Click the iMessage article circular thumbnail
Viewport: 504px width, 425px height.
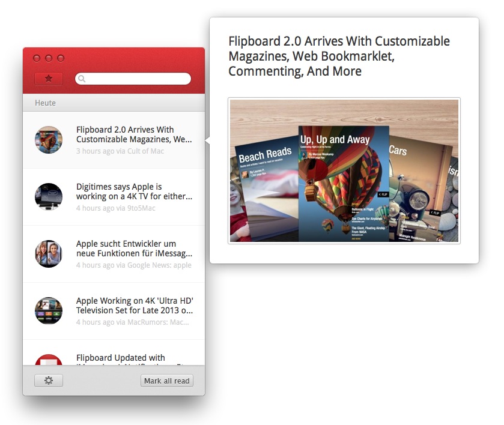point(49,254)
